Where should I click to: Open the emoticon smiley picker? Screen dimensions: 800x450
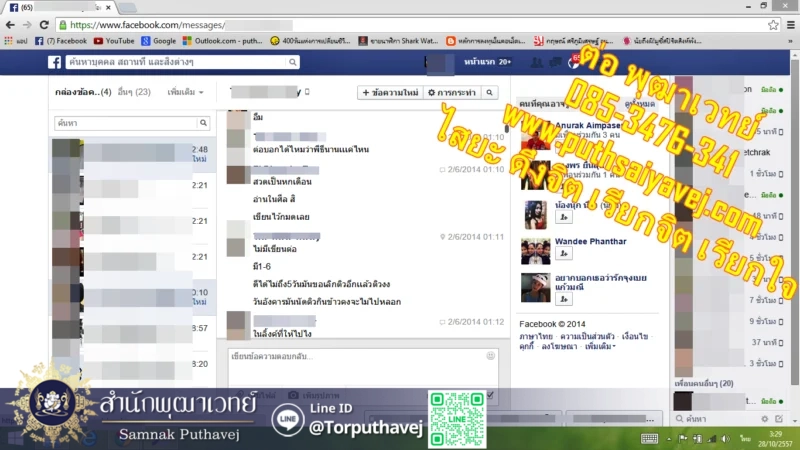coord(490,356)
